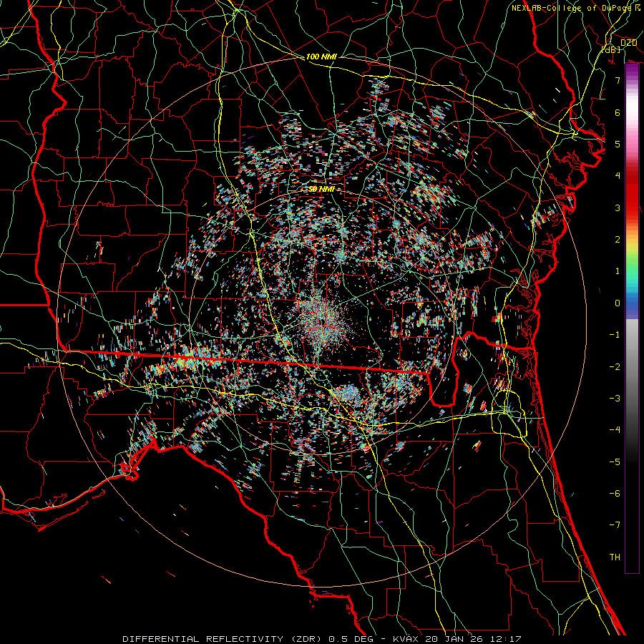Click the -2 value on the color scale
The height and width of the screenshot is (644, 644).
point(615,367)
